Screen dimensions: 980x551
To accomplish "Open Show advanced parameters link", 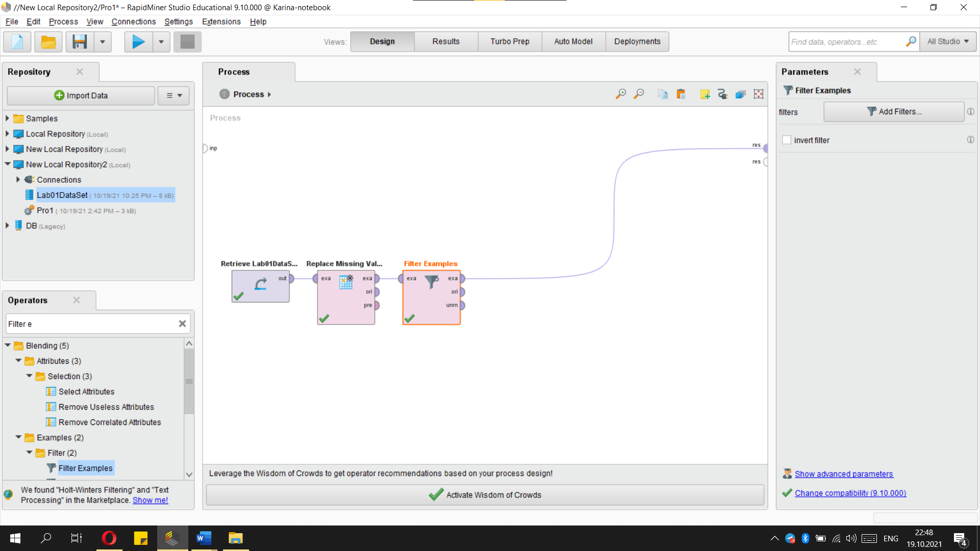I will (844, 474).
